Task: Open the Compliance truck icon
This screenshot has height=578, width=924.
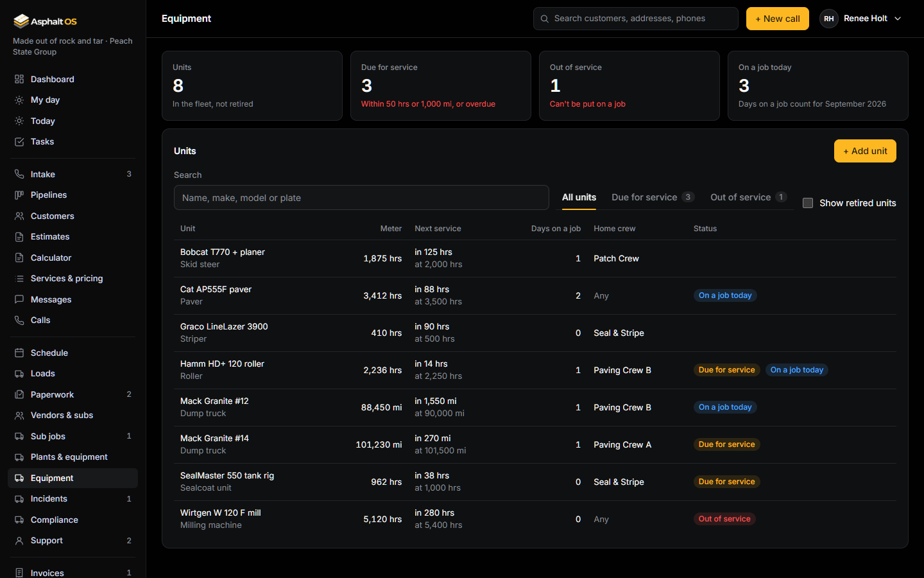Action: point(19,520)
